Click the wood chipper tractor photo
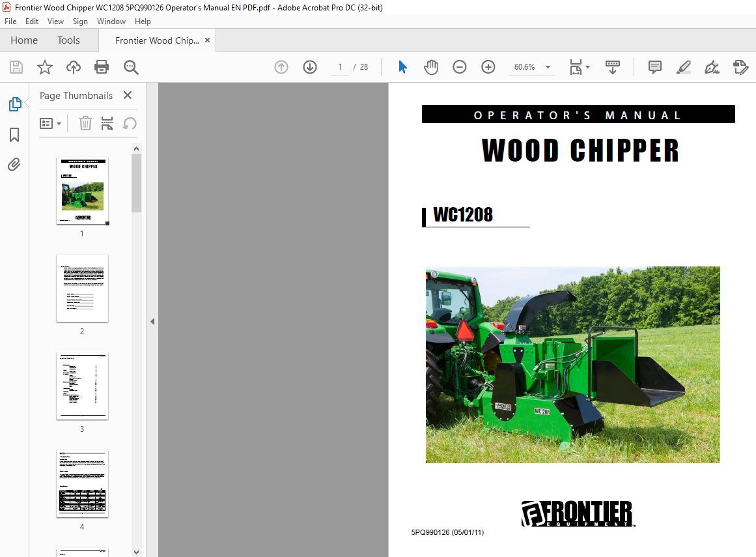The width and height of the screenshot is (756, 557). 573,365
